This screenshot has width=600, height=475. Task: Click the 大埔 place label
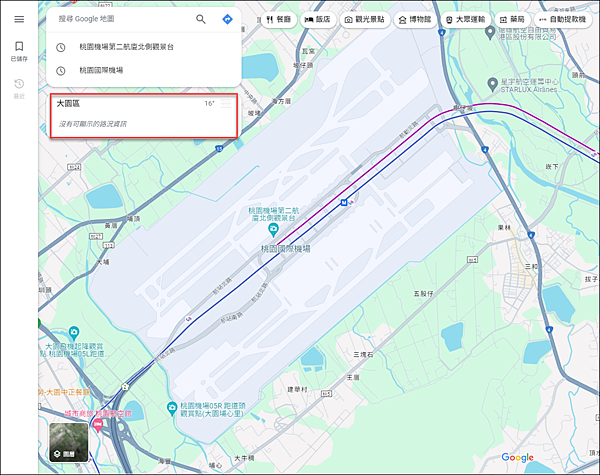coord(103,262)
